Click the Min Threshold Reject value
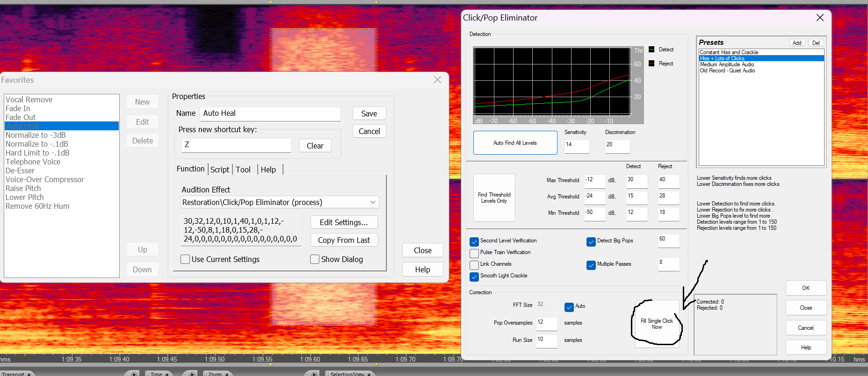The image size is (868, 376). coord(669,214)
